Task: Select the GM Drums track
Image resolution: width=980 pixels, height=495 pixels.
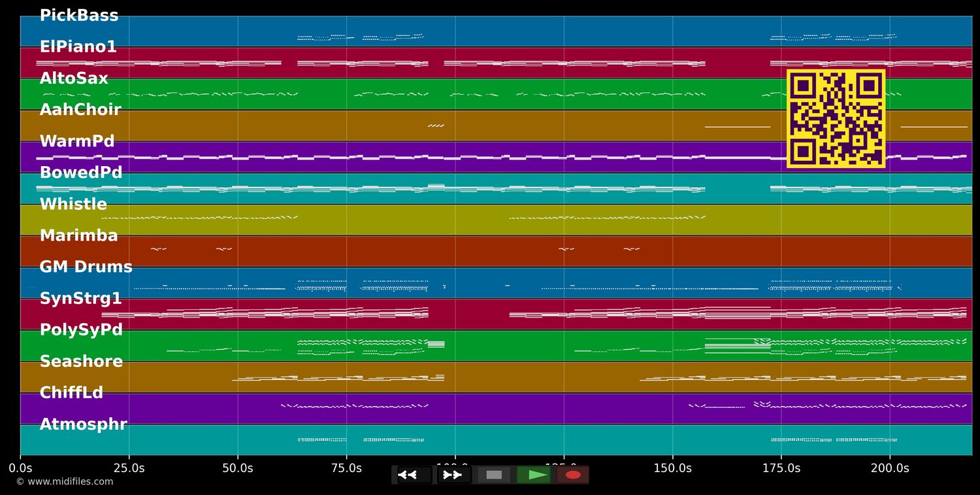Action: tap(86, 266)
